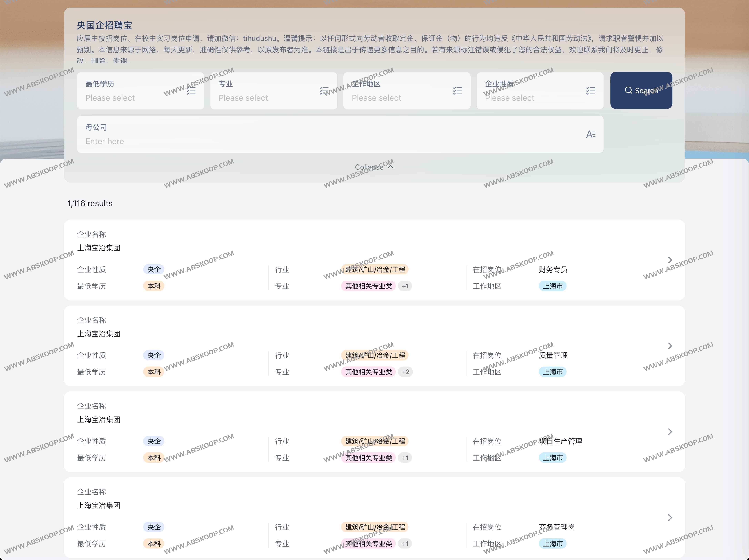Viewport: 749px width, 560px height.
Task: Click the list icon in 最低学历 filter
Action: tap(191, 91)
